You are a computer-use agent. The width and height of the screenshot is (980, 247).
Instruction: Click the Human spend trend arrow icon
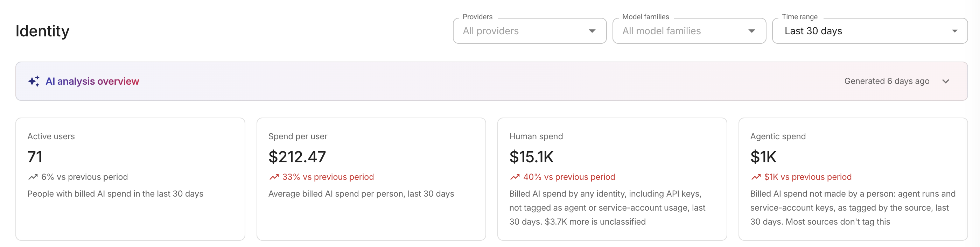[x=515, y=177]
